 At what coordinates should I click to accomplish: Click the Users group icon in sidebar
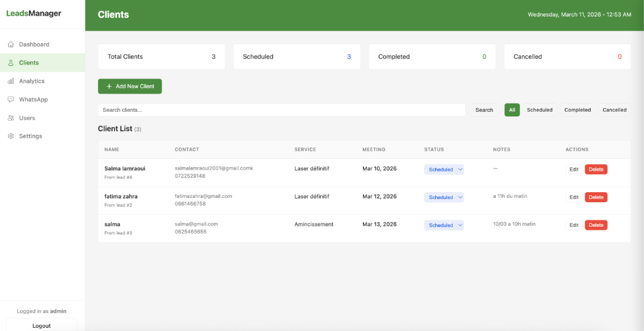point(11,118)
